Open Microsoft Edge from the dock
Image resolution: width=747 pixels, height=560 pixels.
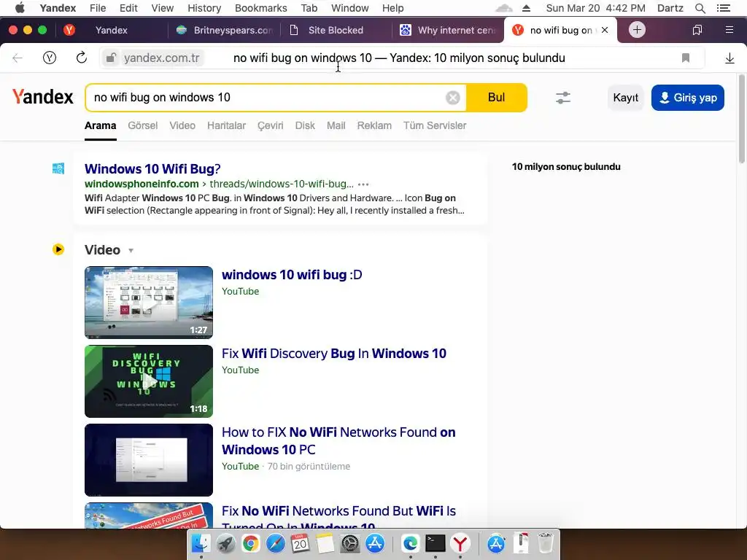[410, 543]
